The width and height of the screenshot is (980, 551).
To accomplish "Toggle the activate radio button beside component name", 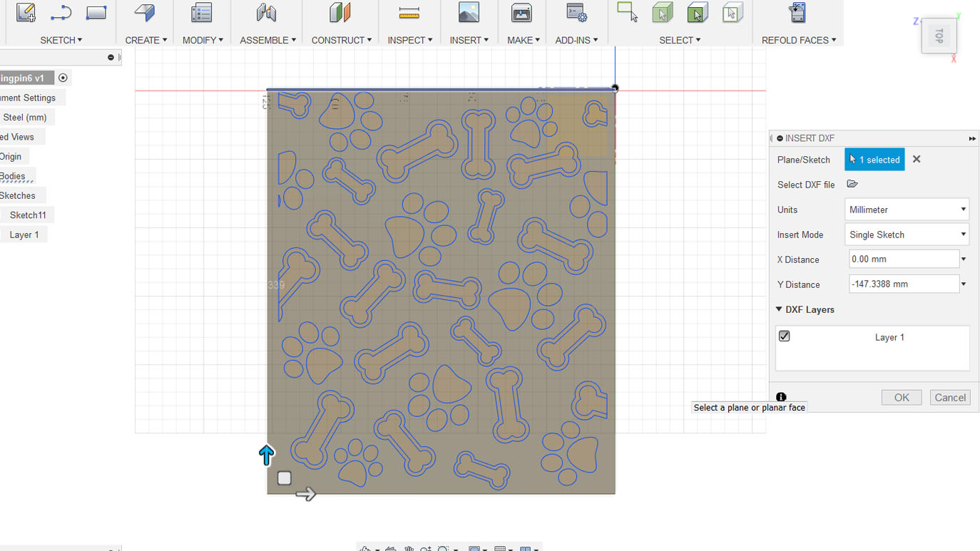I will [63, 78].
